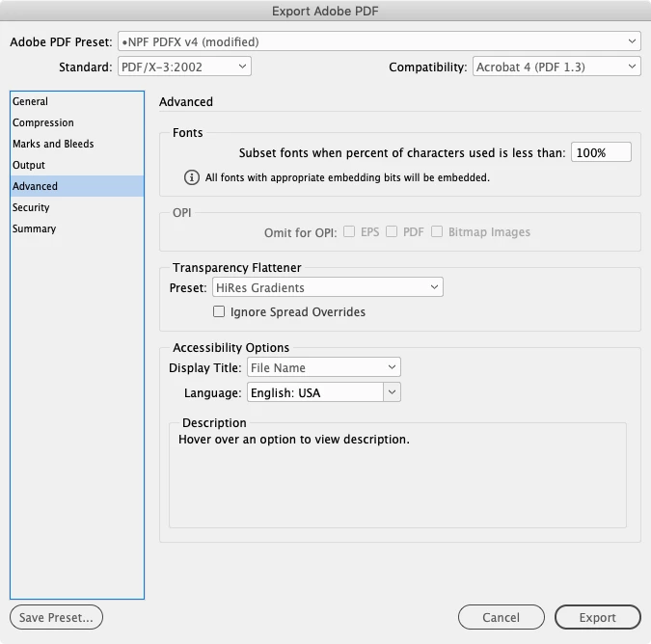The width and height of the screenshot is (651, 644).
Task: Click the Accessibility Options group label
Action: click(231, 347)
